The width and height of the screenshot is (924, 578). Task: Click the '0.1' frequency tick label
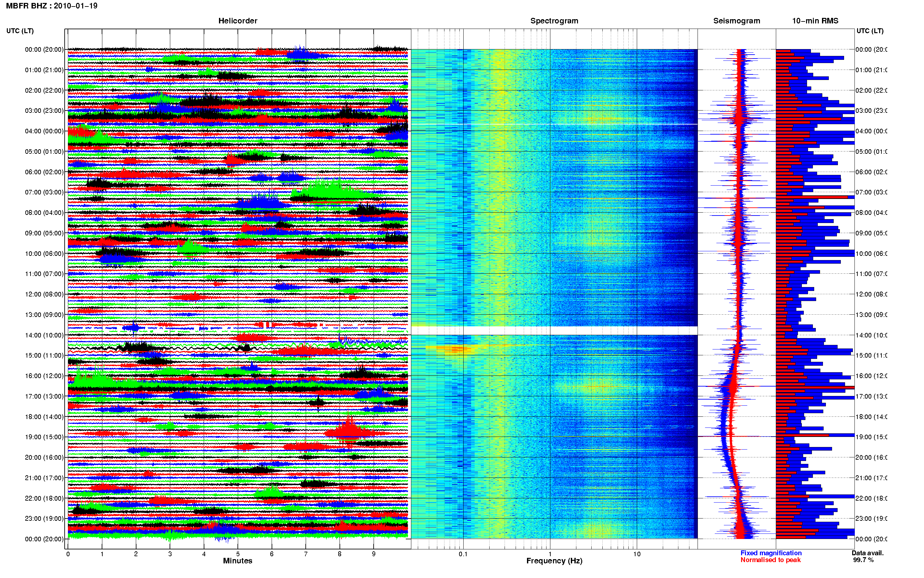click(463, 554)
